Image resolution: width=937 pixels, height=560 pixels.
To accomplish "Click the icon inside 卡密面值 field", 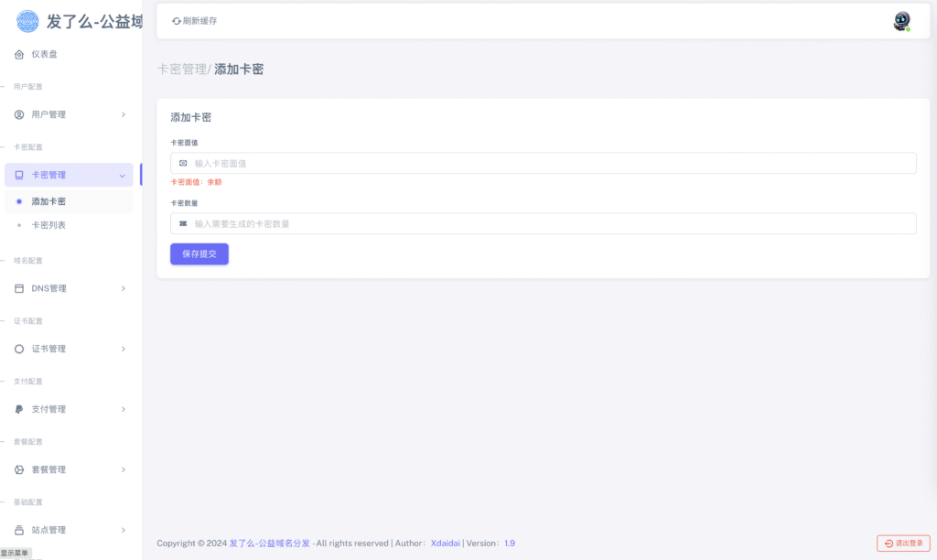I will coord(183,163).
